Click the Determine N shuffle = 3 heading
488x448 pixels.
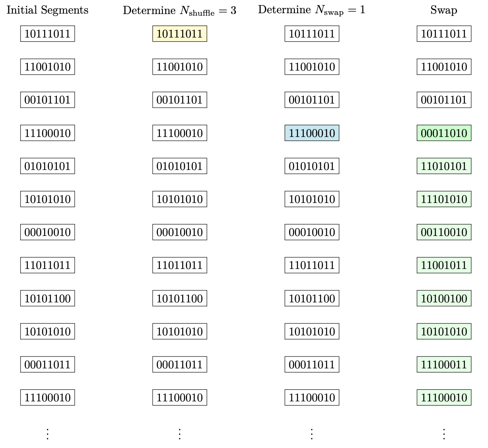point(180,11)
